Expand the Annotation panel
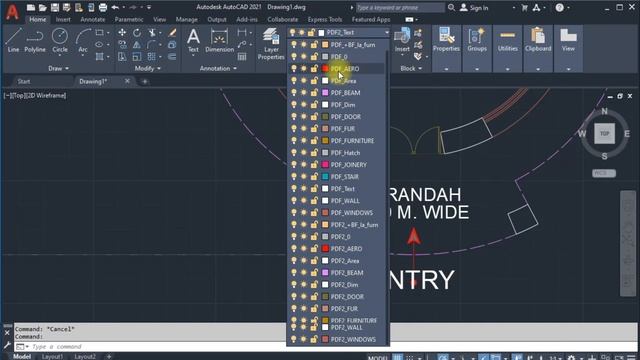The width and height of the screenshot is (640, 360). tap(218, 69)
